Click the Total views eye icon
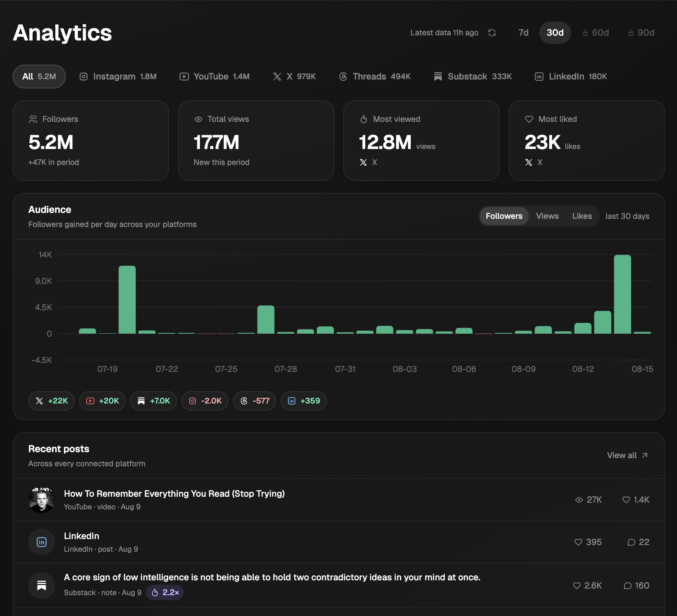The height and width of the screenshot is (616, 677). coord(198,119)
